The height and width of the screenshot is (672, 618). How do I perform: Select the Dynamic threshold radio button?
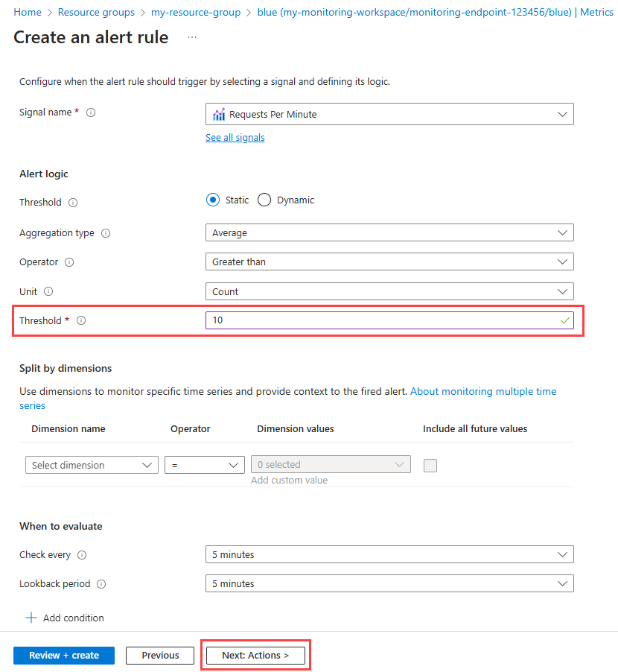pos(264,200)
